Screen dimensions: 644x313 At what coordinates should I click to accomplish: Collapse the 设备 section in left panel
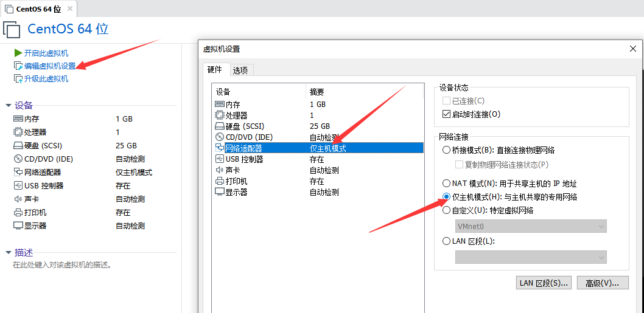coord(8,105)
